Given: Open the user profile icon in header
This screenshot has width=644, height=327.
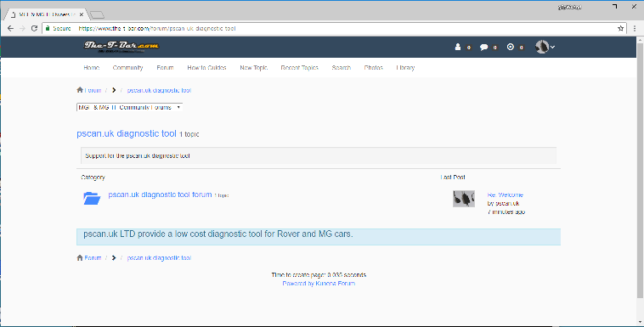Looking at the screenshot, I should (x=458, y=47).
